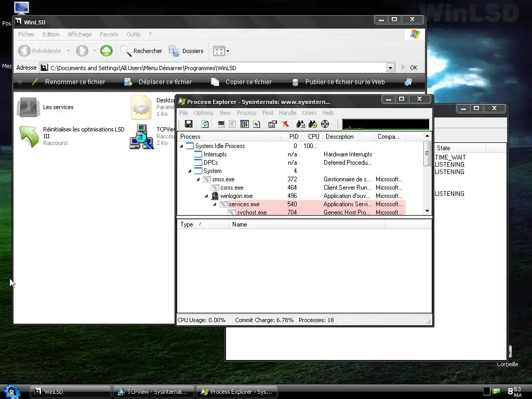Sort by the Description column header
Screen dimensions: 532x399
[x=348, y=137]
